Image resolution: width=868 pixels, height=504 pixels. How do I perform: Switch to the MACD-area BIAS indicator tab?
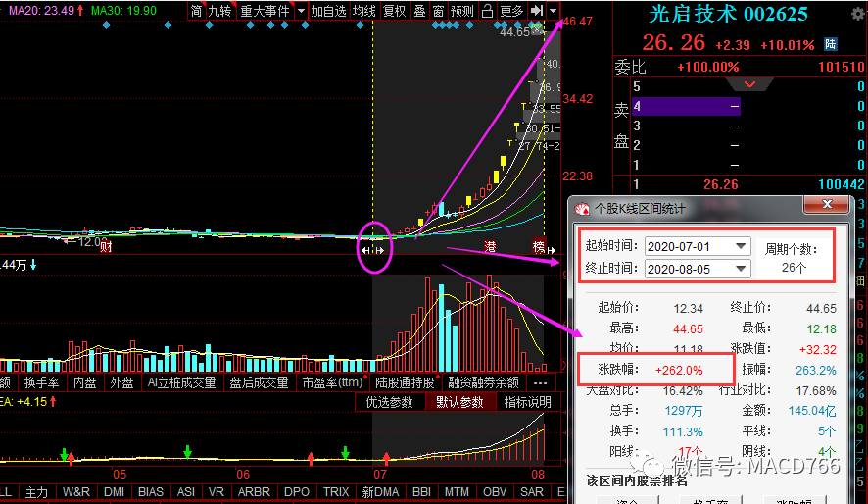[x=151, y=492]
